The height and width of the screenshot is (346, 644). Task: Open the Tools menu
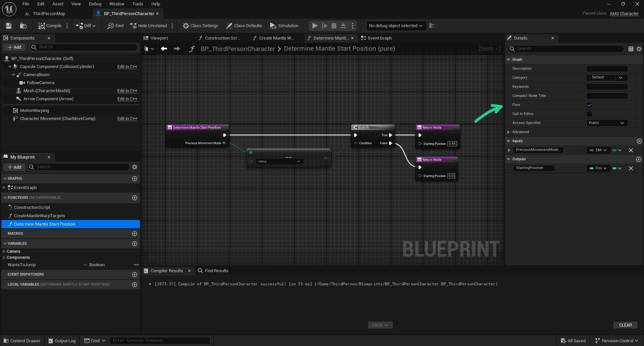138,4
